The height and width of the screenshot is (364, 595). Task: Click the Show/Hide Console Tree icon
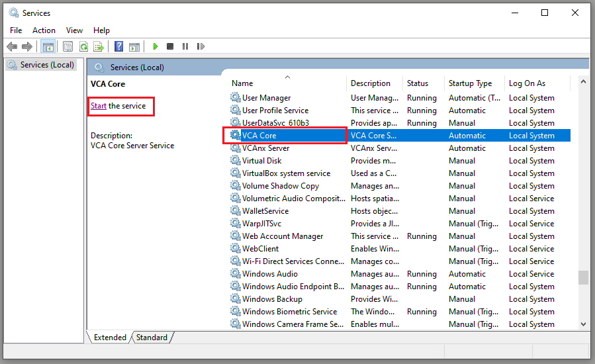click(48, 46)
